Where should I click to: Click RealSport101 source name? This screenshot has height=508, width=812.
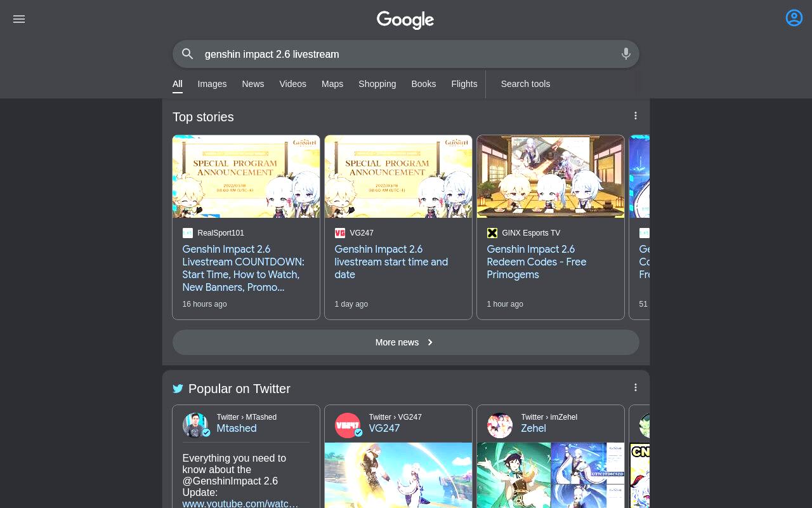221,233
